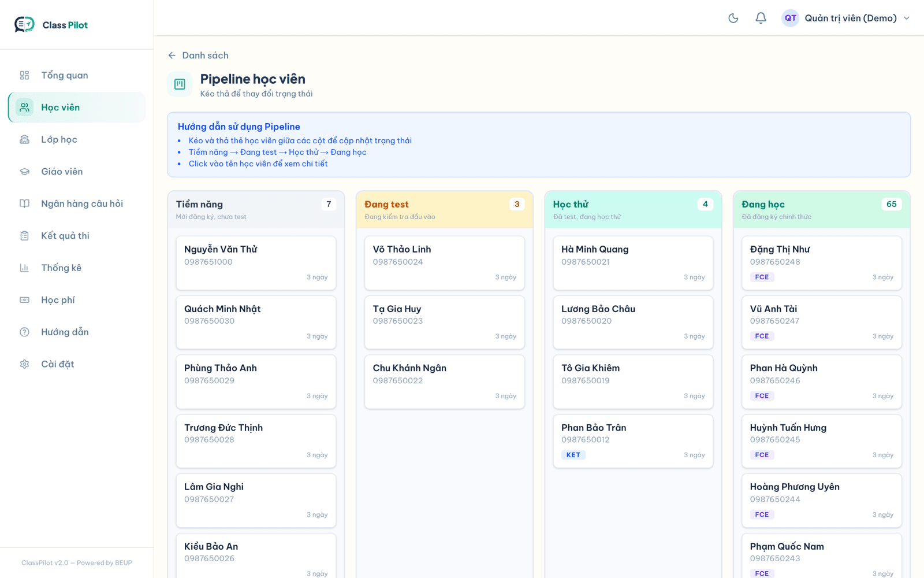Screen dimensions: 924x578
Task: Select Chu Khánh Ngân card
Action: (445, 382)
